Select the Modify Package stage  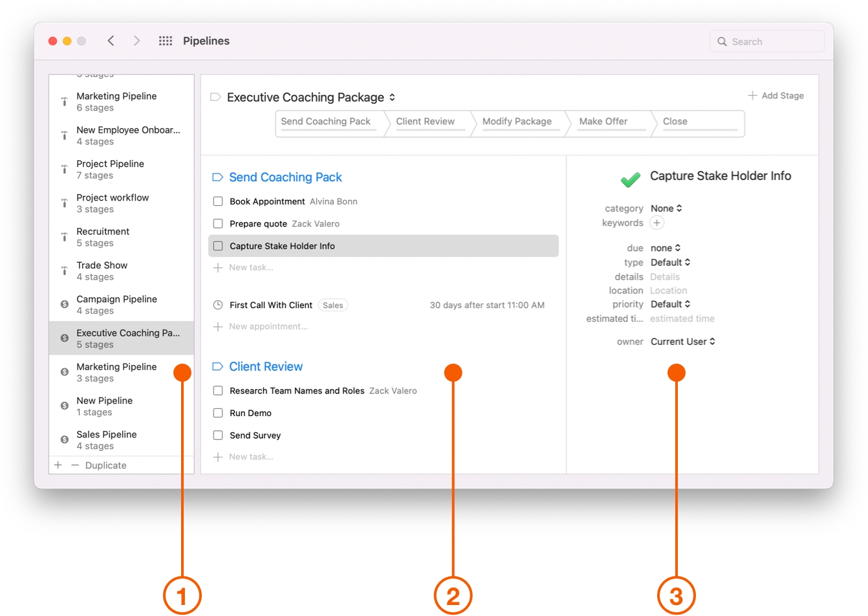[518, 123]
